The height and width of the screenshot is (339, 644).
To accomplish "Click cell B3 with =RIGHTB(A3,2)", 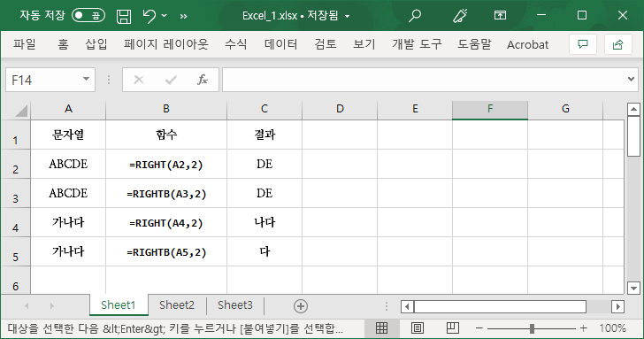I will (x=166, y=193).
